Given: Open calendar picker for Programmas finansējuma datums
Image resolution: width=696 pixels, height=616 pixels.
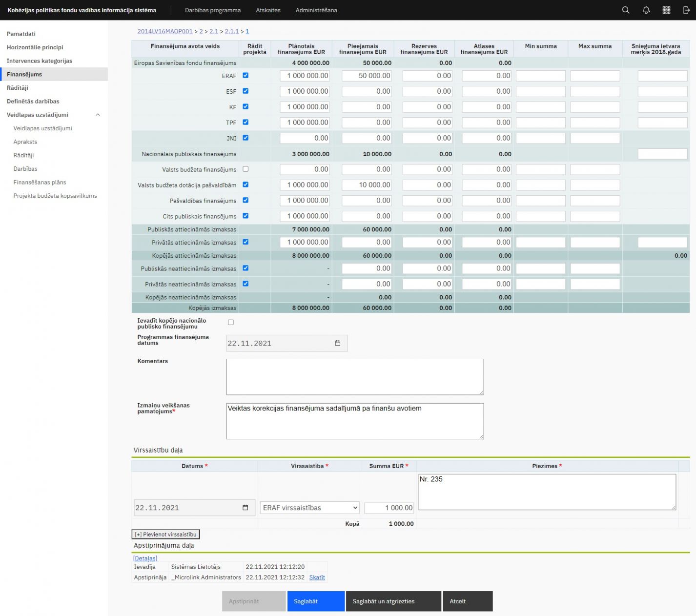Looking at the screenshot, I should [337, 343].
